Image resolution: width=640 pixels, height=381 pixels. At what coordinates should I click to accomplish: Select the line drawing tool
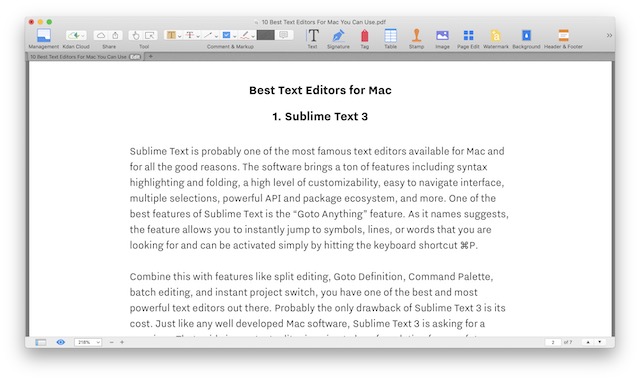[208, 36]
